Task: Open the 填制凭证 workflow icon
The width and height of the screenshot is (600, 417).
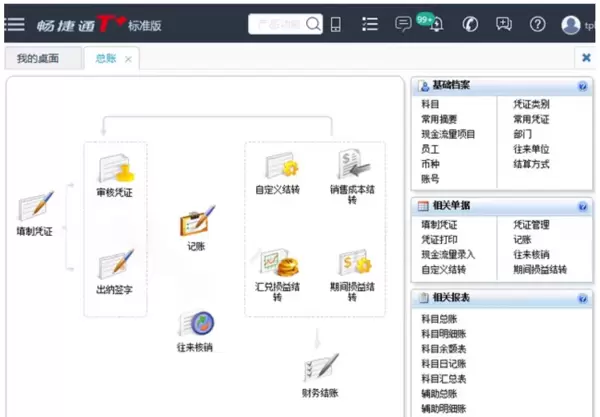Action: [x=35, y=207]
